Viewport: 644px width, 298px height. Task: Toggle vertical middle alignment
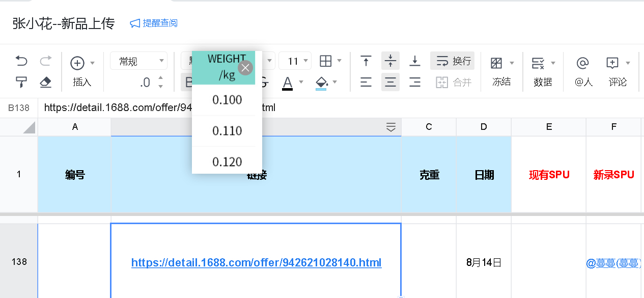click(x=390, y=62)
